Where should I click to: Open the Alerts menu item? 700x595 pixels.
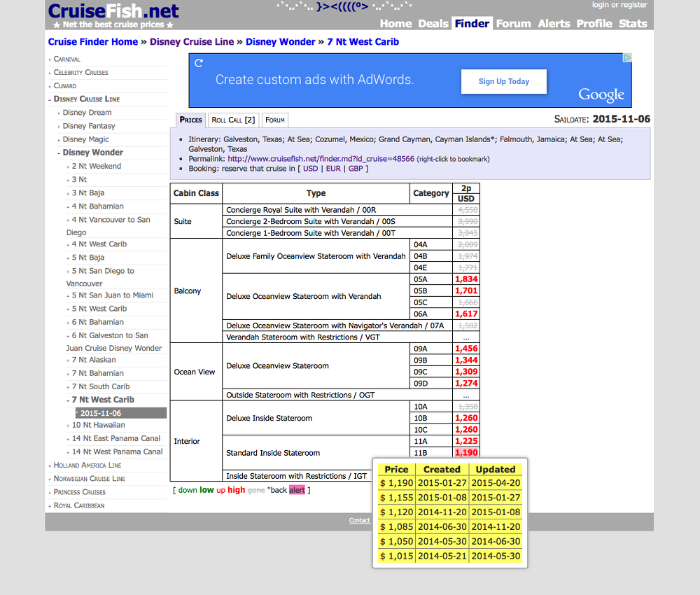coord(554,24)
